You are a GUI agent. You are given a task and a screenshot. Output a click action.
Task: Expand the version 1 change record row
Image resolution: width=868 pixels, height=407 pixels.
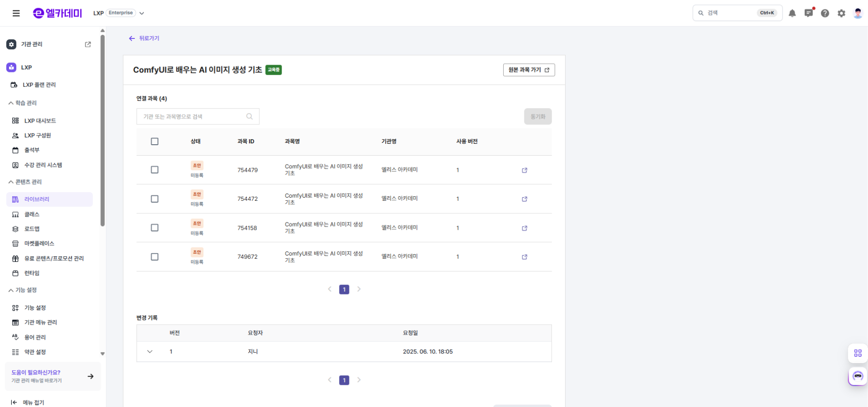(x=150, y=352)
